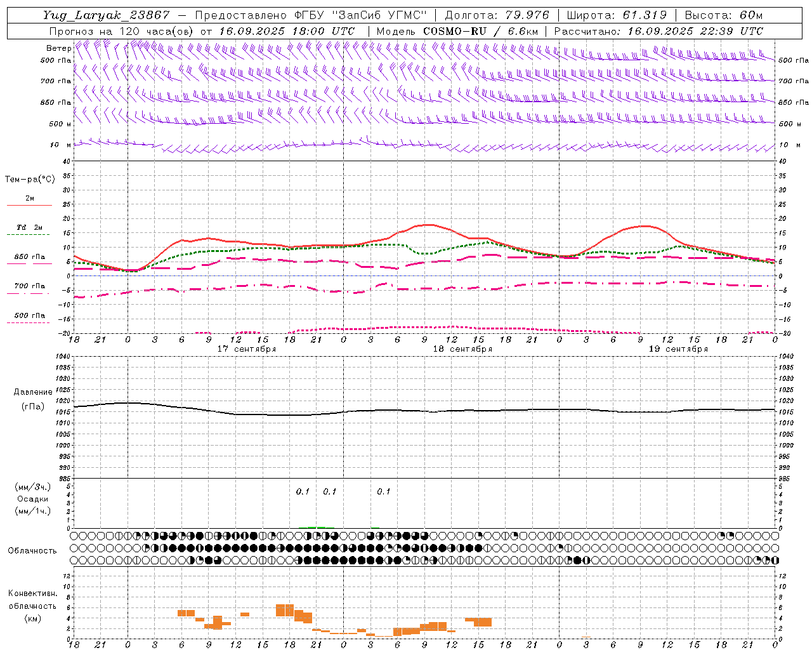The width and height of the screenshot is (812, 650).
Task: Click the (гПа) unit label under Давление
Action: click(x=33, y=407)
